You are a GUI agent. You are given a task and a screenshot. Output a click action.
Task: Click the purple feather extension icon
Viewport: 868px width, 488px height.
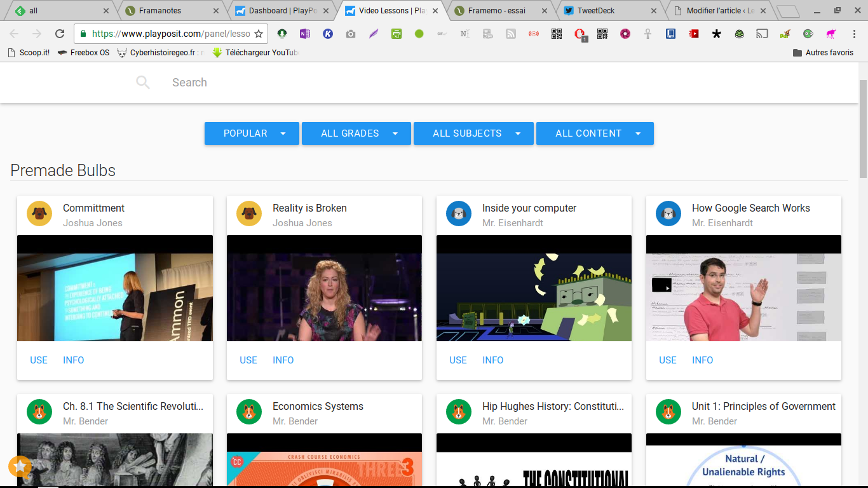point(374,34)
